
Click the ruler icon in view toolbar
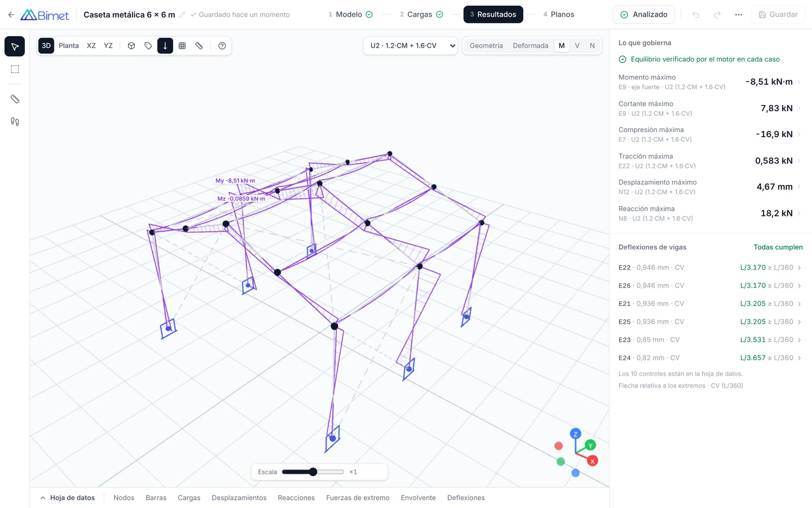coord(199,46)
